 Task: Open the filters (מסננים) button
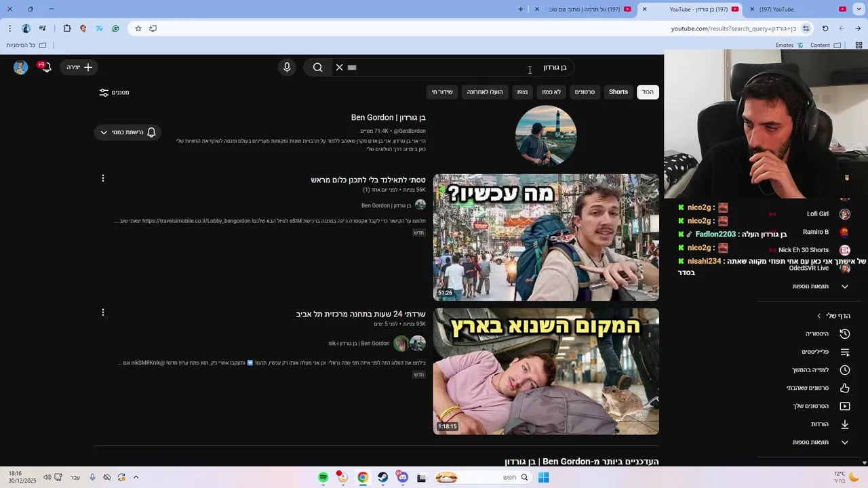tap(114, 92)
